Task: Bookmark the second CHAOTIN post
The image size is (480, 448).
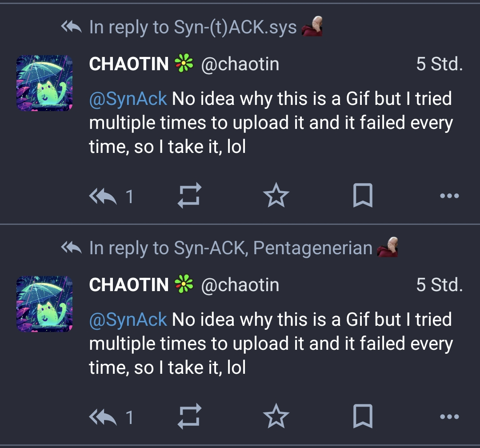Action: click(x=362, y=417)
